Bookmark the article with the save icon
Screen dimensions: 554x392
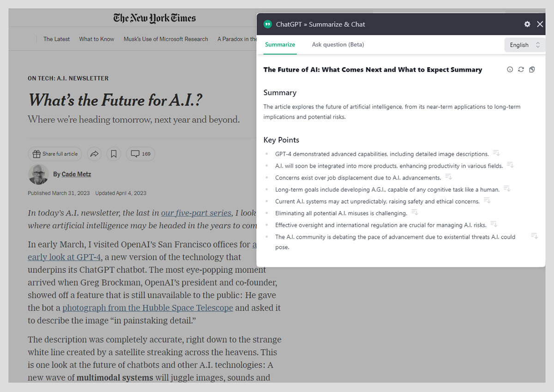[114, 154]
